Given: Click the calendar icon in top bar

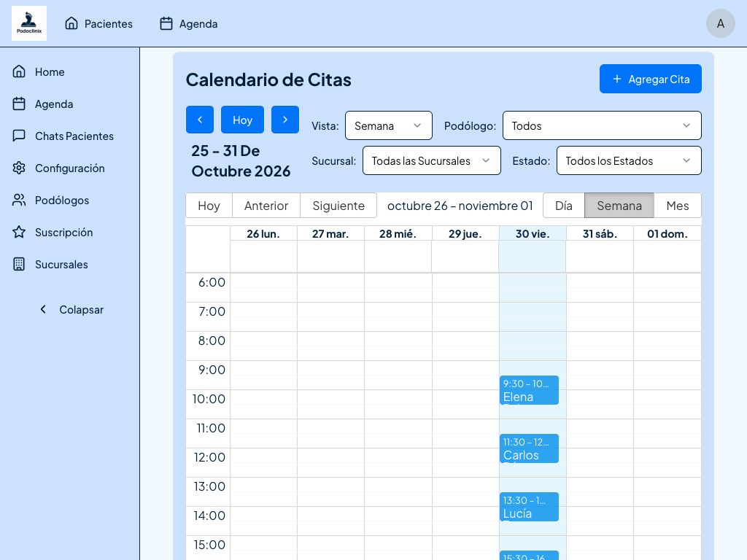Looking at the screenshot, I should (x=166, y=23).
